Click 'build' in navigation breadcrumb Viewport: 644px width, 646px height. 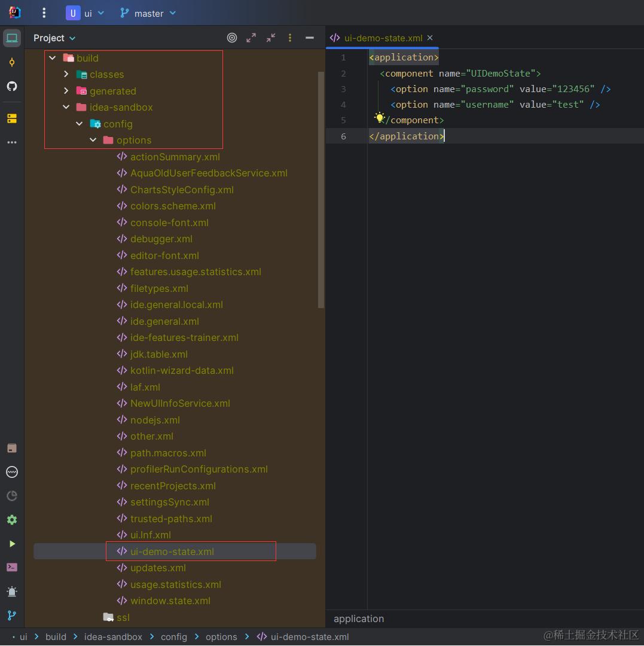point(56,637)
